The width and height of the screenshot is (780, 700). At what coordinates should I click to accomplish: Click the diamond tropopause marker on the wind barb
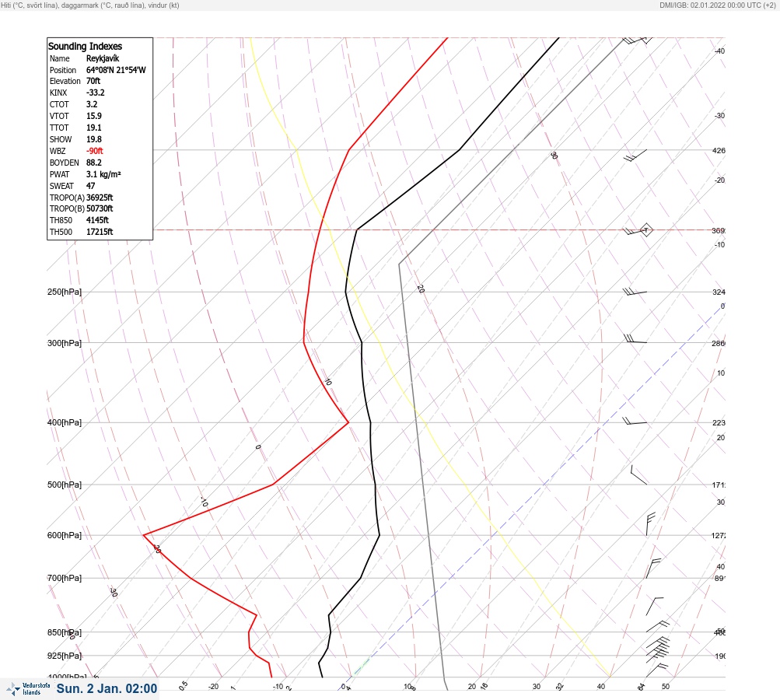[646, 230]
